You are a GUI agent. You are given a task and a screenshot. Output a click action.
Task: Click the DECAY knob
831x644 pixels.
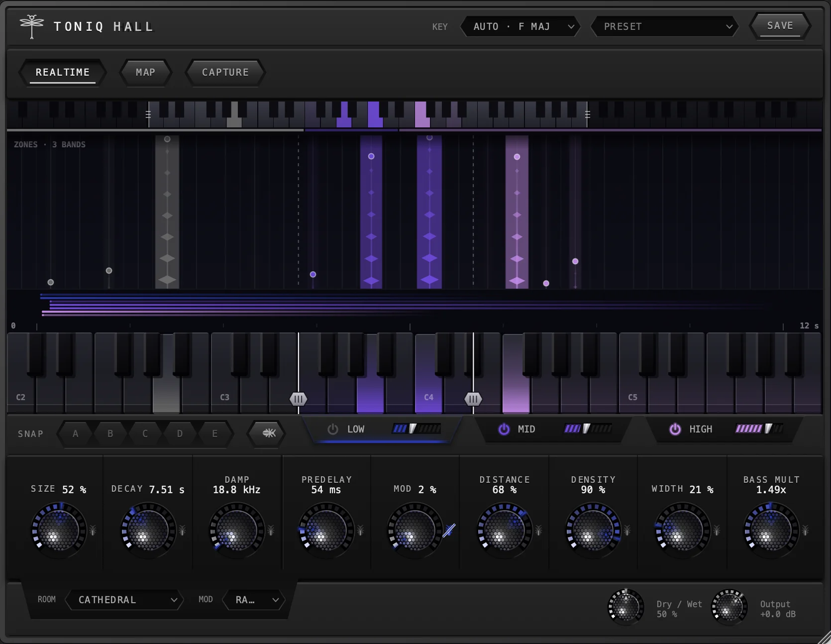tap(148, 530)
